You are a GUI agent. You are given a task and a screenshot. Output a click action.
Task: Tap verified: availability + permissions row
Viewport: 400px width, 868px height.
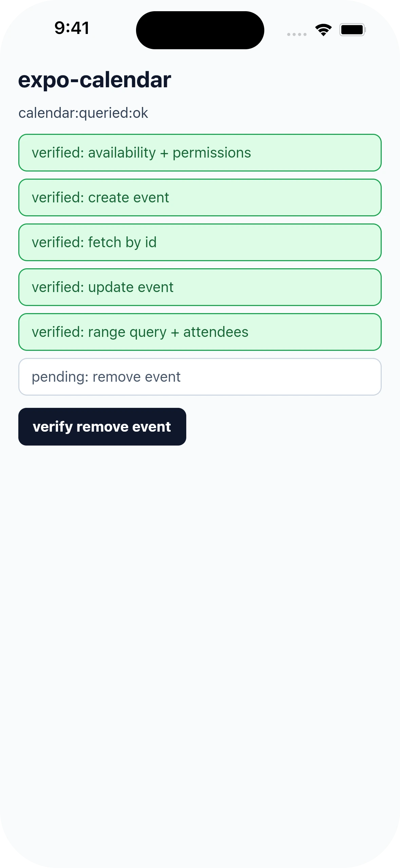click(200, 153)
